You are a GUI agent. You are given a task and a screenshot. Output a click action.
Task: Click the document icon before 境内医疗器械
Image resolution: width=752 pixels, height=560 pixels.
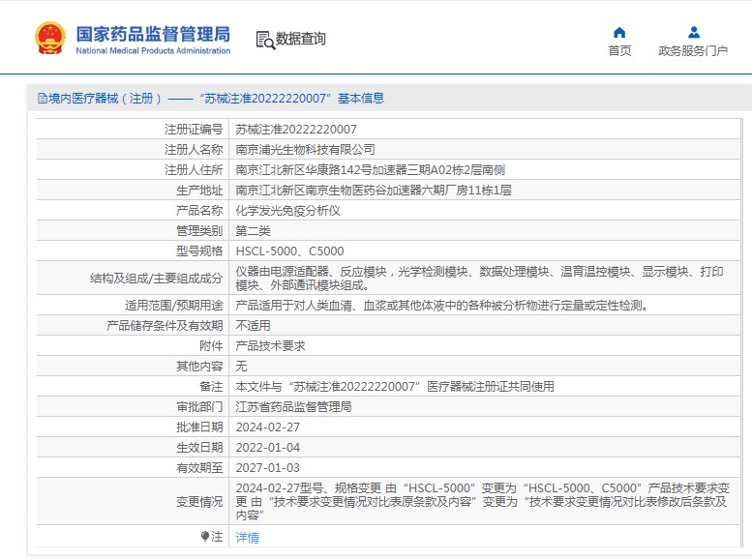click(x=42, y=99)
